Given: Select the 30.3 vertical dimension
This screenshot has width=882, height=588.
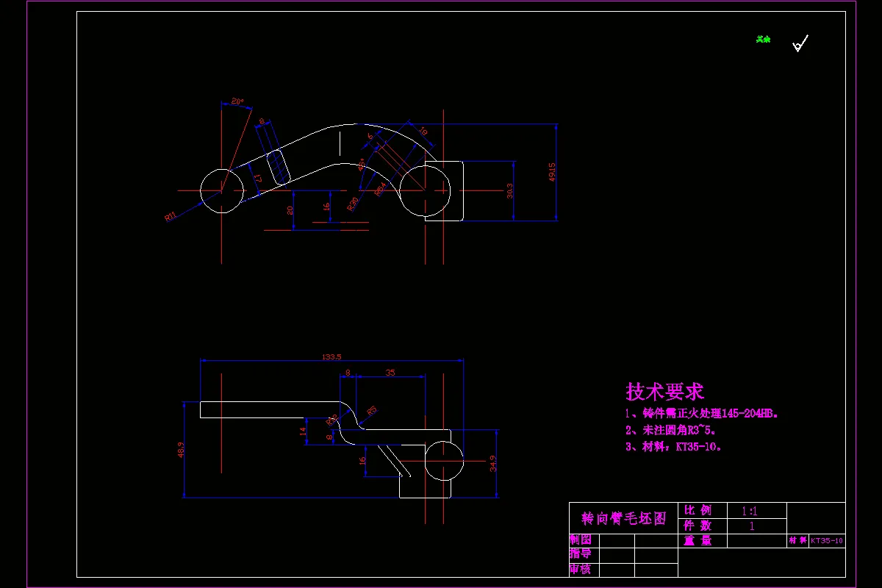Looking at the screenshot, I should coord(509,190).
